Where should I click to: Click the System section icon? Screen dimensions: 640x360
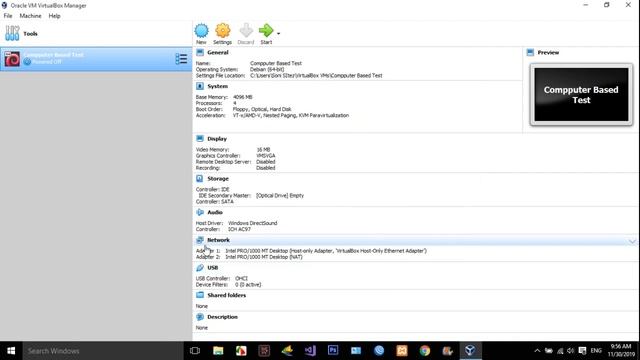(200, 86)
